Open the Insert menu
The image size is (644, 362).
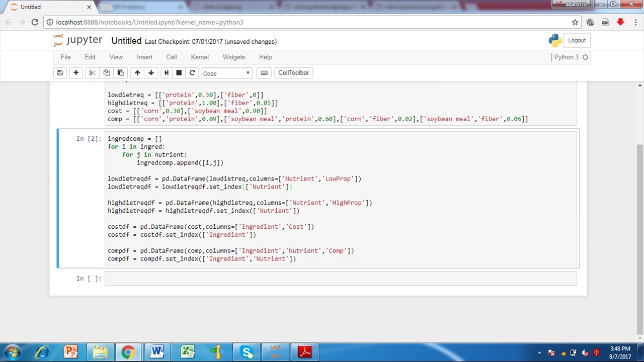[x=144, y=57]
